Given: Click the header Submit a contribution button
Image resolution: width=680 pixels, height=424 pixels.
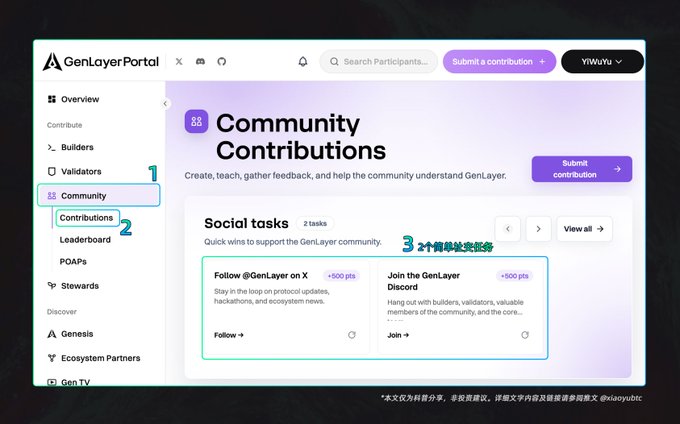Looking at the screenshot, I should point(499,62).
